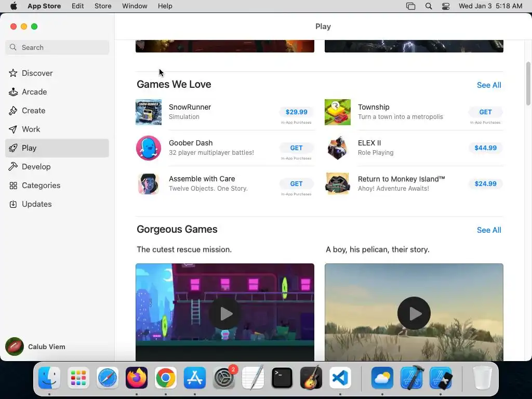Screen dimensions: 532x399
Task: Open Terminal from the Dock
Action: point(282,378)
